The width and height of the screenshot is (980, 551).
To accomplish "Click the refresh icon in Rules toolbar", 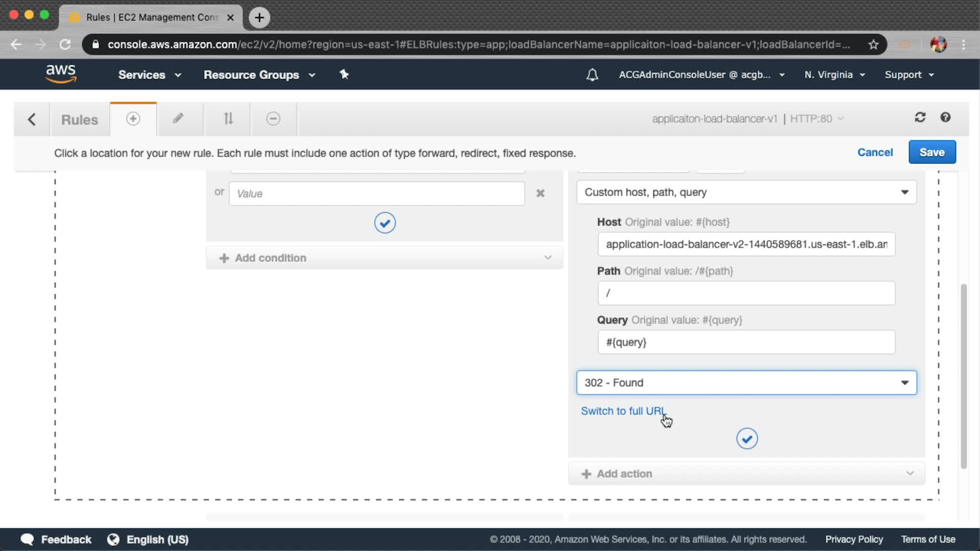I will (920, 118).
